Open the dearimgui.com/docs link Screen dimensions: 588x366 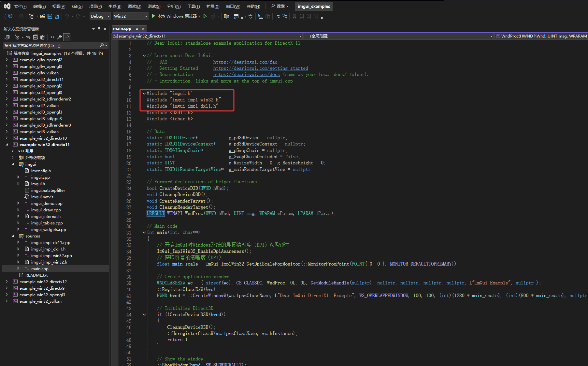pyautogui.click(x=247, y=74)
